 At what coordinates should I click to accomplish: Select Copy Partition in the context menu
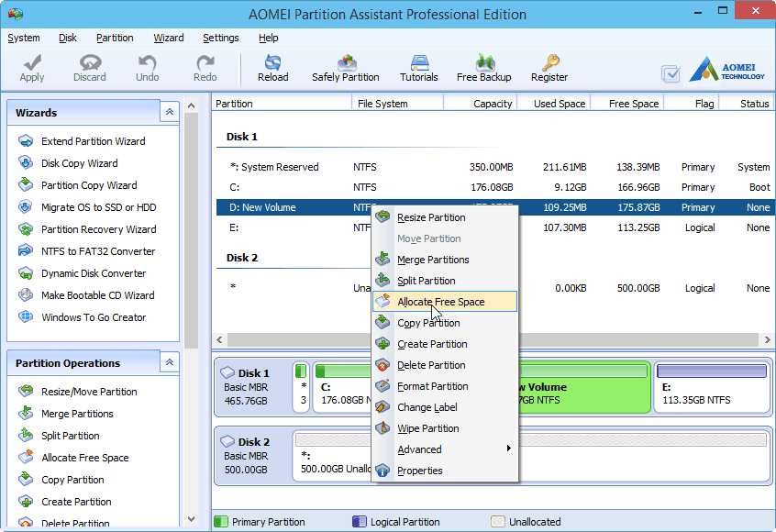coord(445,323)
